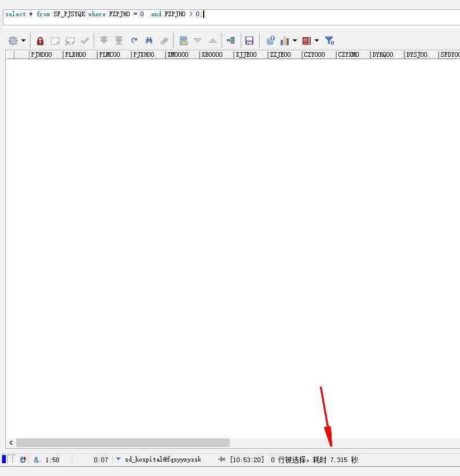Select the XJJE00 column header

[x=251, y=54]
